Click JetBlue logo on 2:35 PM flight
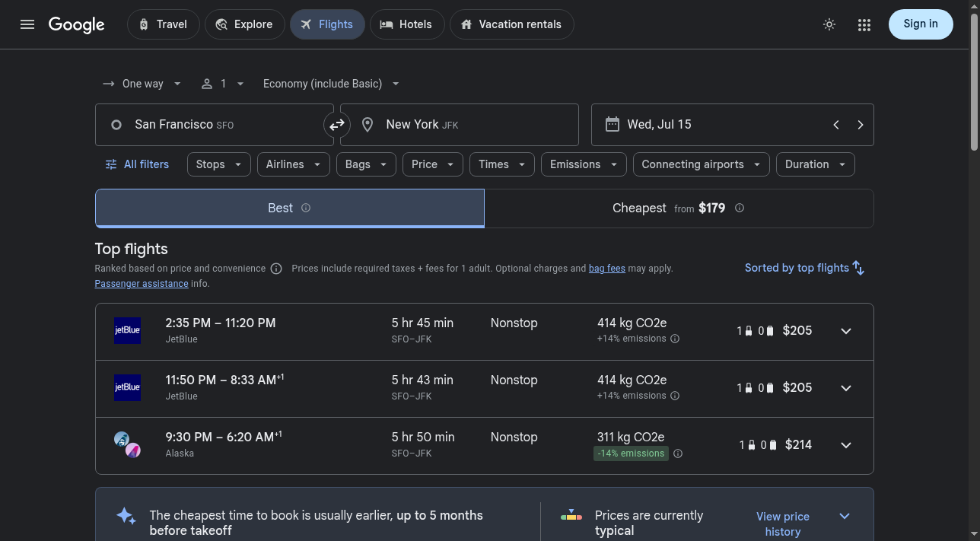This screenshot has width=980, height=541. (127, 330)
